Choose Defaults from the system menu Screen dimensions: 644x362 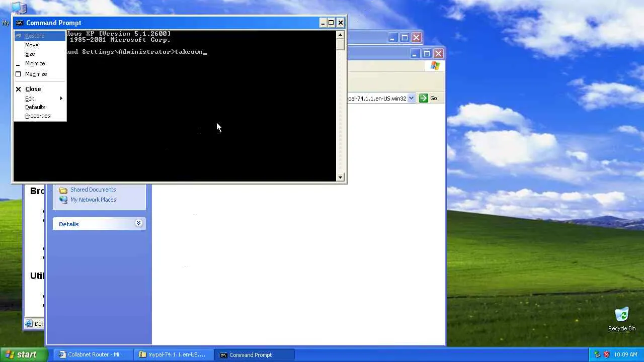click(40, 107)
